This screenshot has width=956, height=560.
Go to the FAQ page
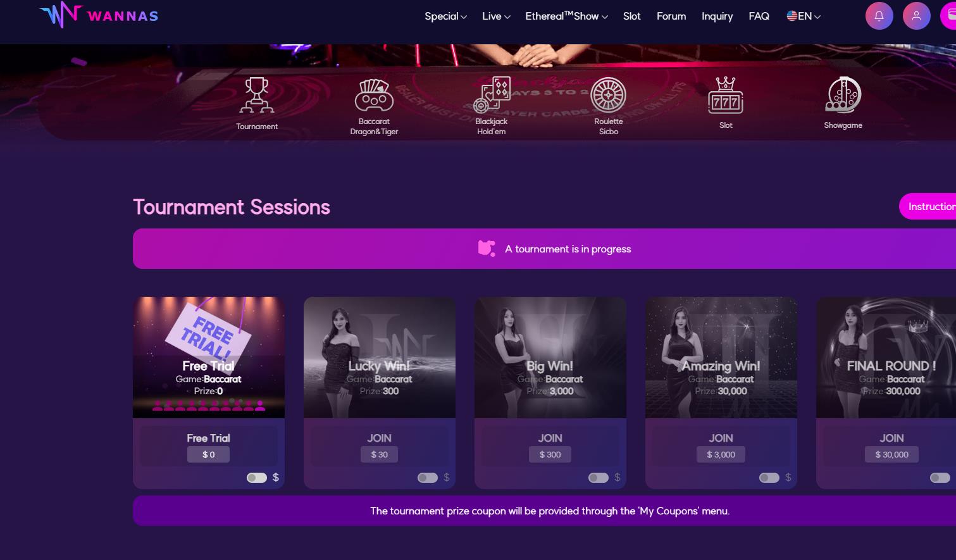(x=759, y=16)
